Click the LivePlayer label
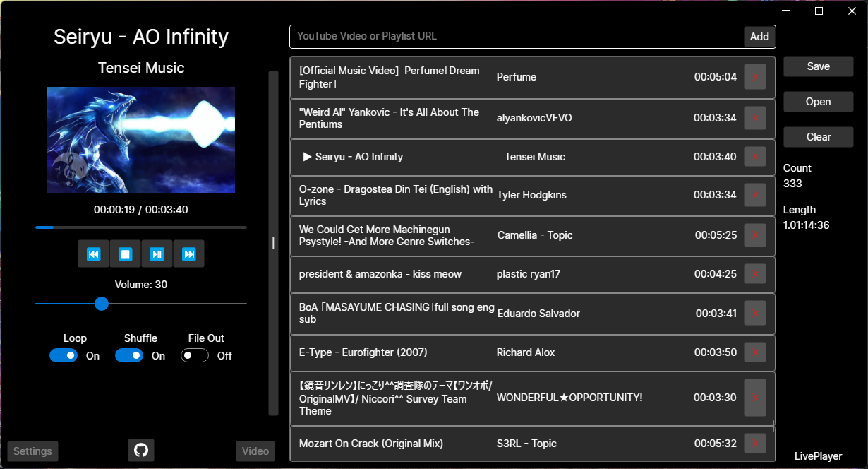This screenshot has height=469, width=868. pyautogui.click(x=818, y=456)
